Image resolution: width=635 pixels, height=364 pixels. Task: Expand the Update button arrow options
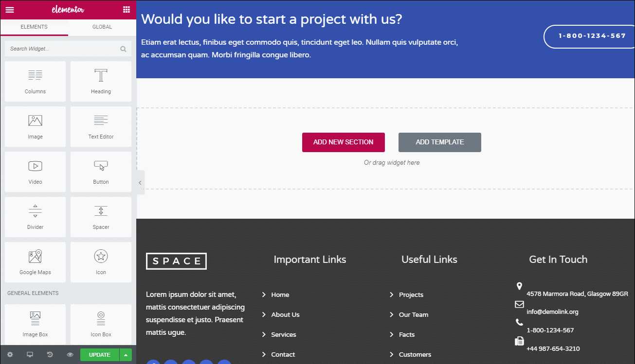[126, 355]
